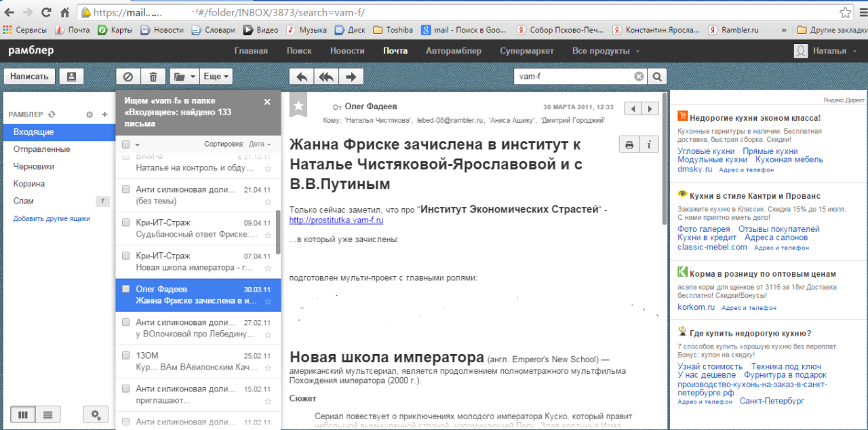Open mail settings gear at sidebar bottom

pos(96,414)
